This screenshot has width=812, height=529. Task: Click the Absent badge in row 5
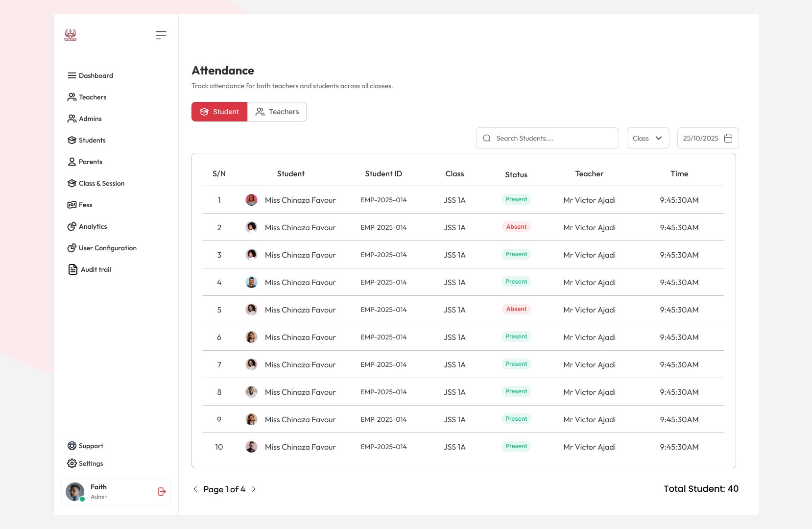pyautogui.click(x=516, y=309)
